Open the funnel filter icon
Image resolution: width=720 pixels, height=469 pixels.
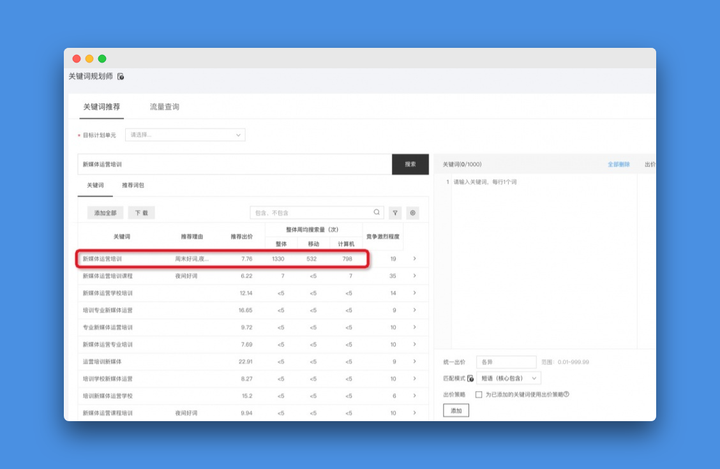pos(395,213)
